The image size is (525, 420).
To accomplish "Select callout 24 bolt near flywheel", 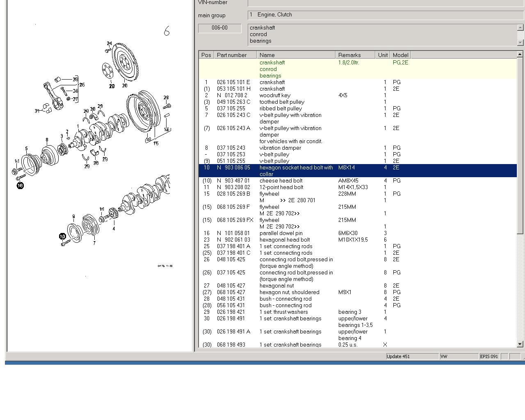I will (x=109, y=43).
